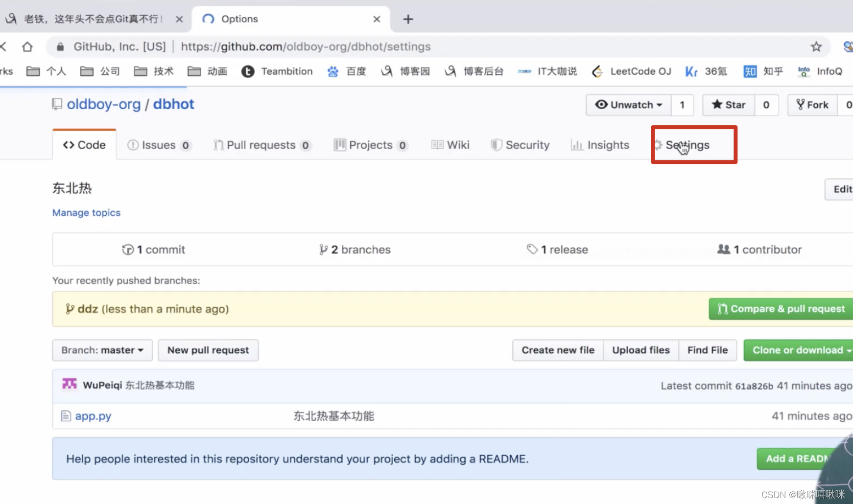Close the Options browser tab
Screen dimensions: 853x504
click(x=377, y=19)
